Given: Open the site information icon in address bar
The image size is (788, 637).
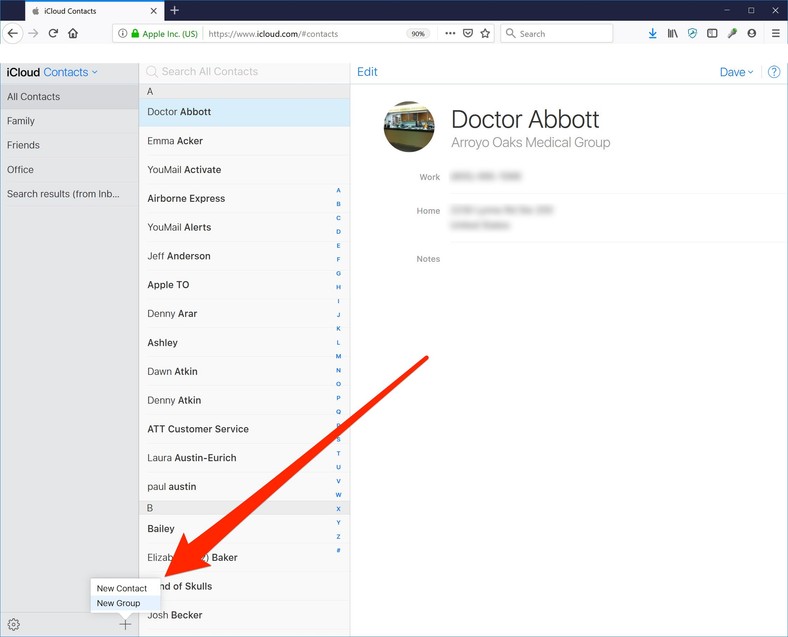Looking at the screenshot, I should pos(122,34).
